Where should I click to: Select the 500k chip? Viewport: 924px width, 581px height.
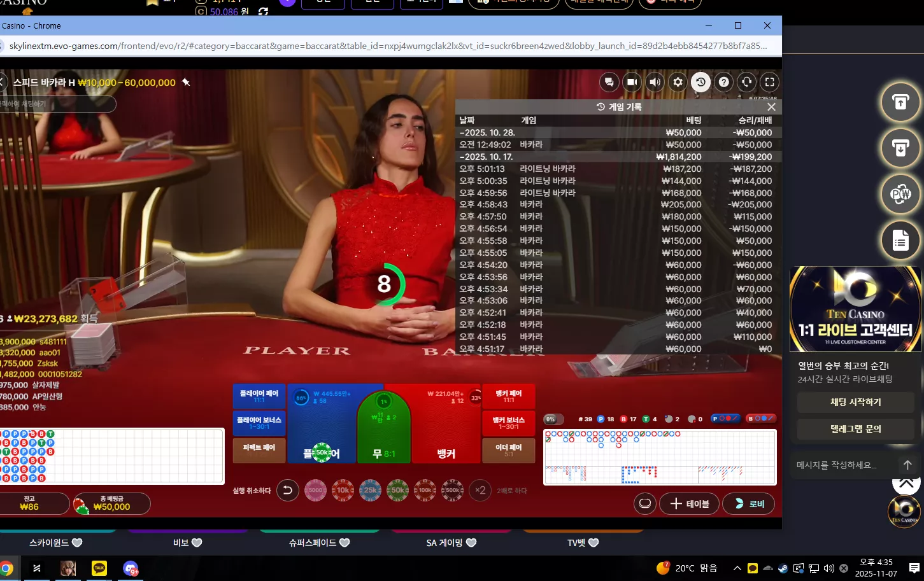click(x=452, y=490)
